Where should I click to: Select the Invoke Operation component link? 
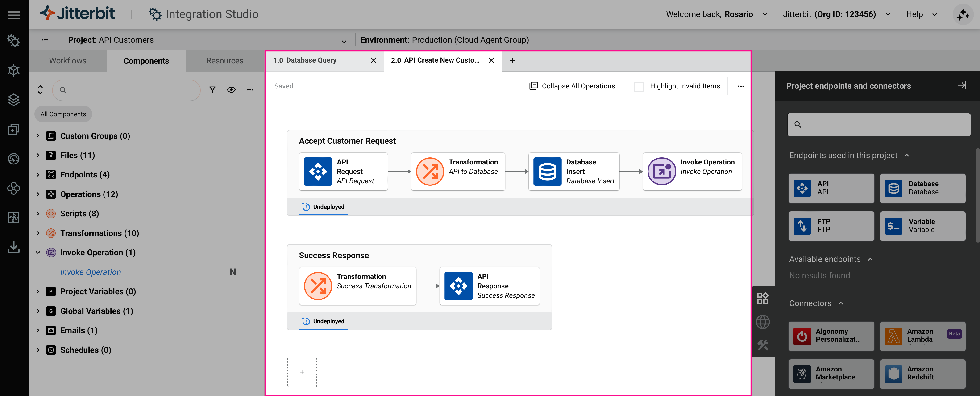(91, 272)
